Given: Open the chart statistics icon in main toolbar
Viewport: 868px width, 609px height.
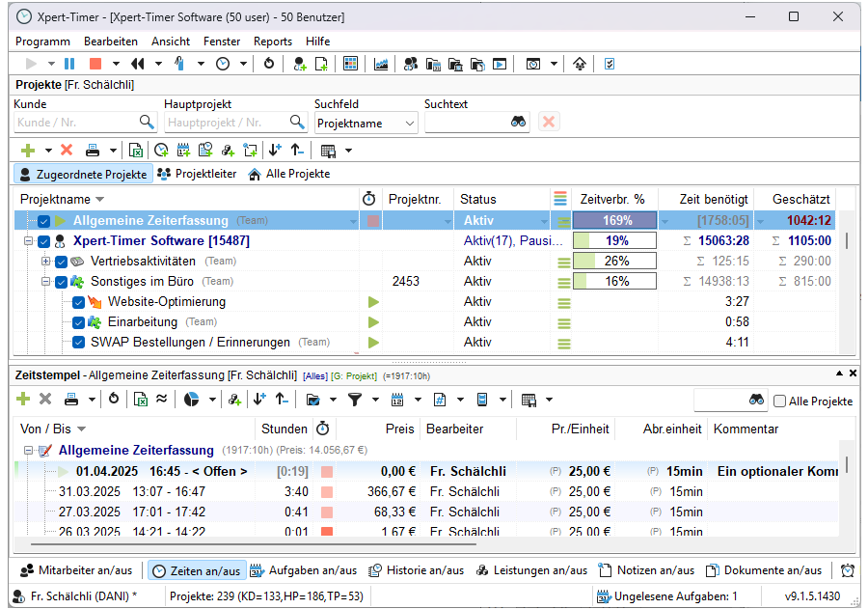Looking at the screenshot, I should [381, 64].
